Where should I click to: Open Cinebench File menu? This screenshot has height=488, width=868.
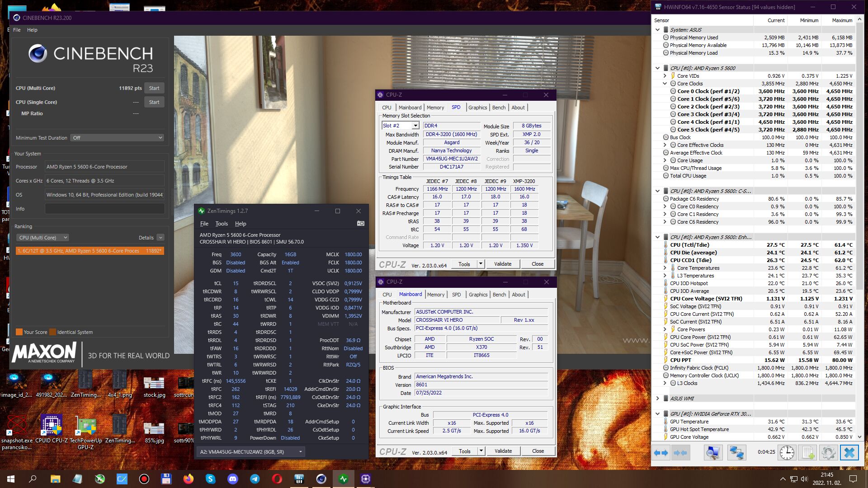click(17, 30)
